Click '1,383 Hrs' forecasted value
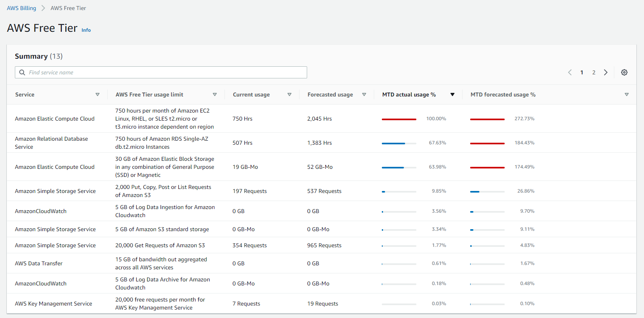Viewport: 644px width, 318px height. click(x=320, y=143)
